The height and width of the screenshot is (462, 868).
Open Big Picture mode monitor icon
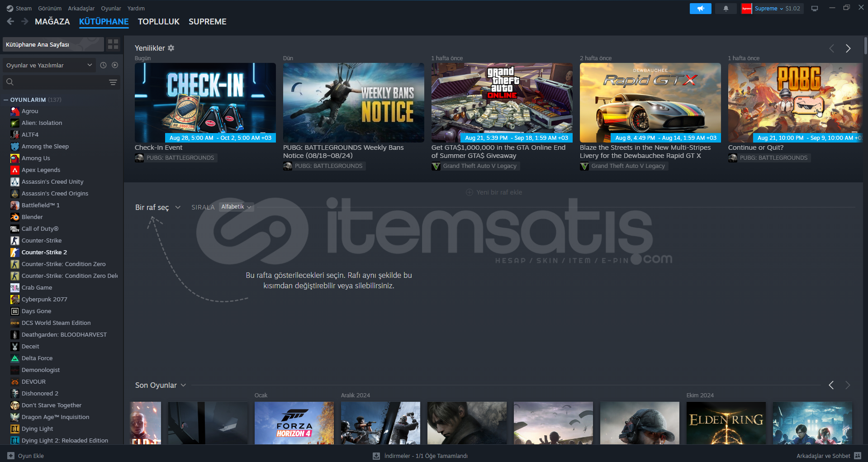point(815,9)
